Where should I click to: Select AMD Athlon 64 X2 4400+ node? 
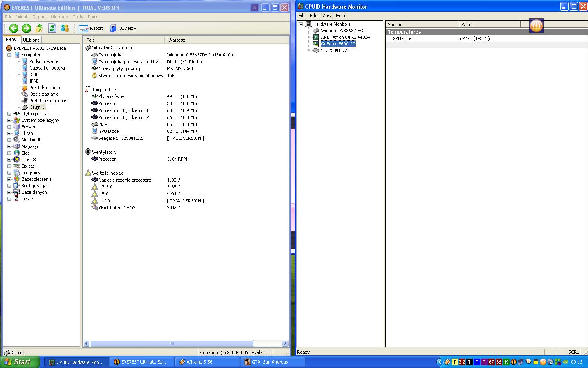345,37
